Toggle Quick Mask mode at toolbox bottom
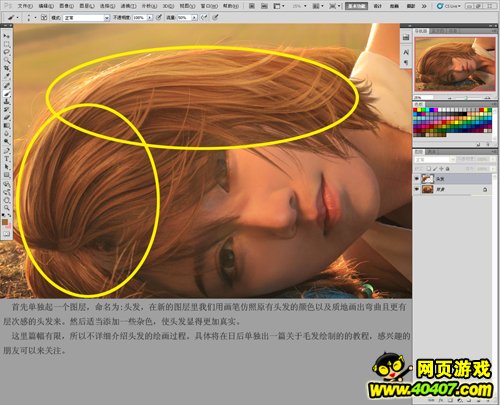The image size is (500, 405). [x=6, y=234]
